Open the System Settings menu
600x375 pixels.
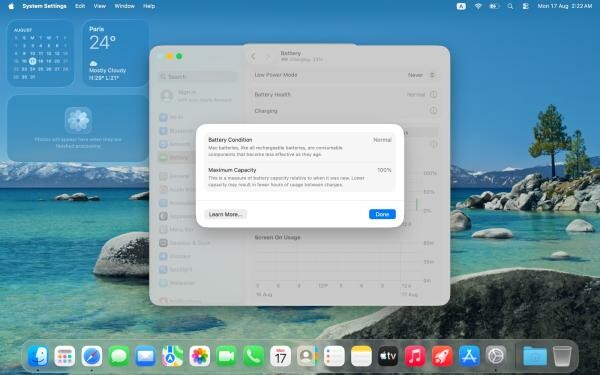(x=44, y=6)
